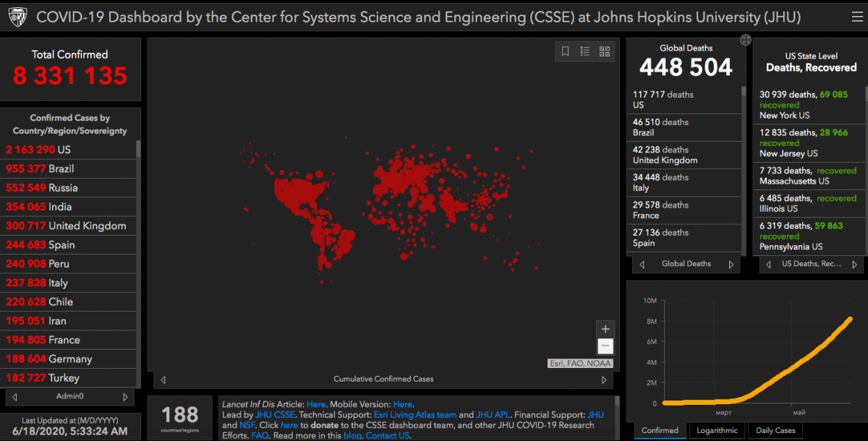Select Brazil in confirmed cases list
Viewport: 868px width, 441px height.
(x=68, y=168)
